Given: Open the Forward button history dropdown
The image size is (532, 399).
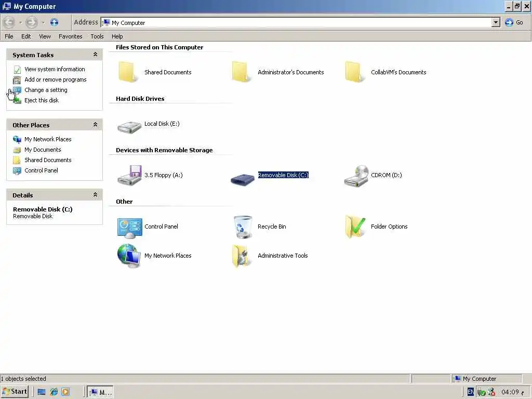Looking at the screenshot, I should (x=43, y=22).
